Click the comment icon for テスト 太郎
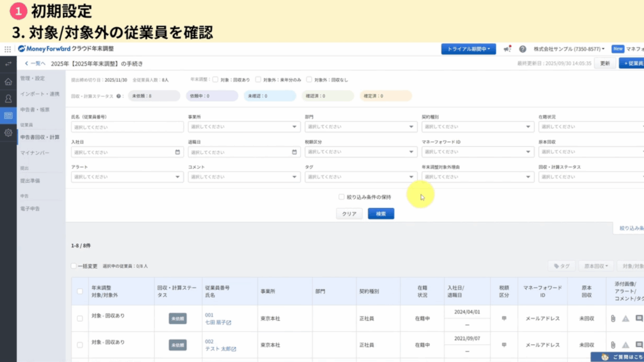Image resolution: width=644 pixels, height=362 pixels. (x=639, y=345)
